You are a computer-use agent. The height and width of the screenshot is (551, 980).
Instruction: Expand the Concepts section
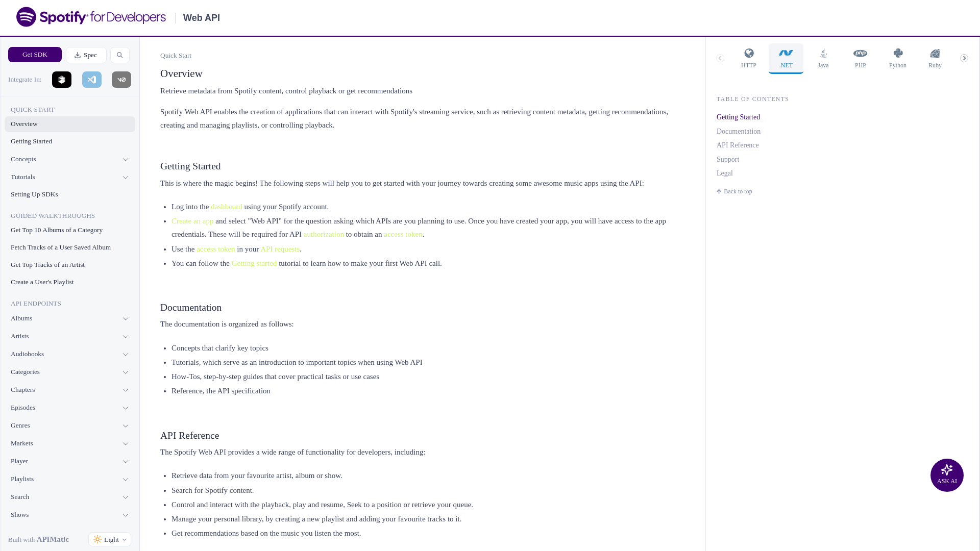point(70,159)
